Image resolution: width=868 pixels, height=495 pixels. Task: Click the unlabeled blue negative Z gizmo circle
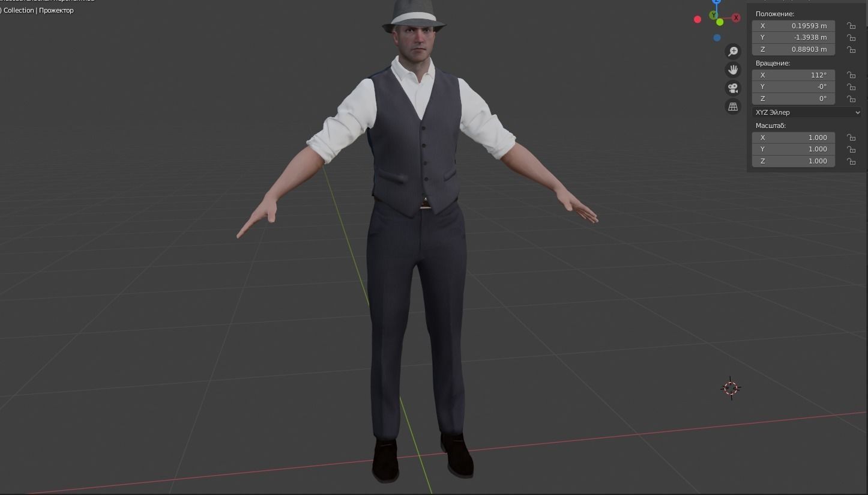[x=717, y=38]
